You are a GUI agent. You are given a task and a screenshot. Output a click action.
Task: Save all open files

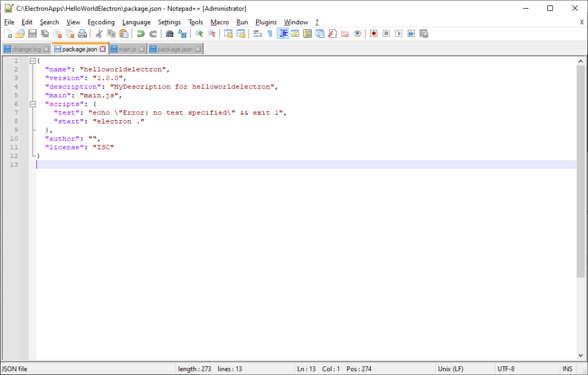point(44,33)
